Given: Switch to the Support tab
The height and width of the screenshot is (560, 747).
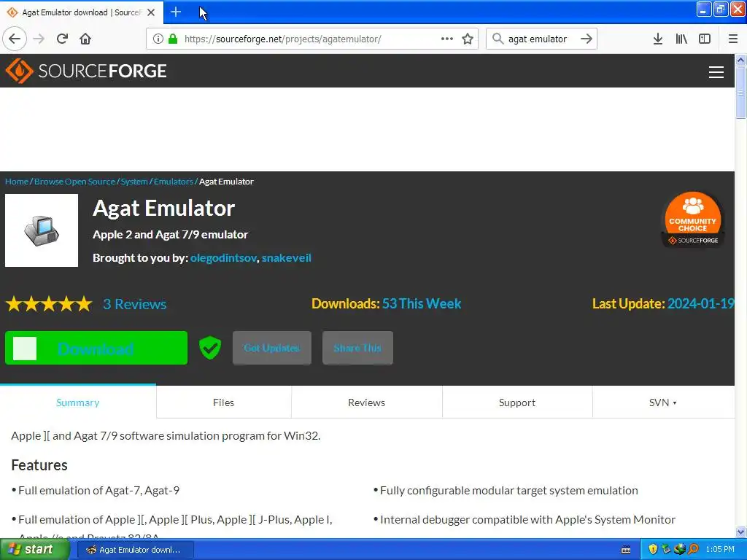Looking at the screenshot, I should pos(517,402).
